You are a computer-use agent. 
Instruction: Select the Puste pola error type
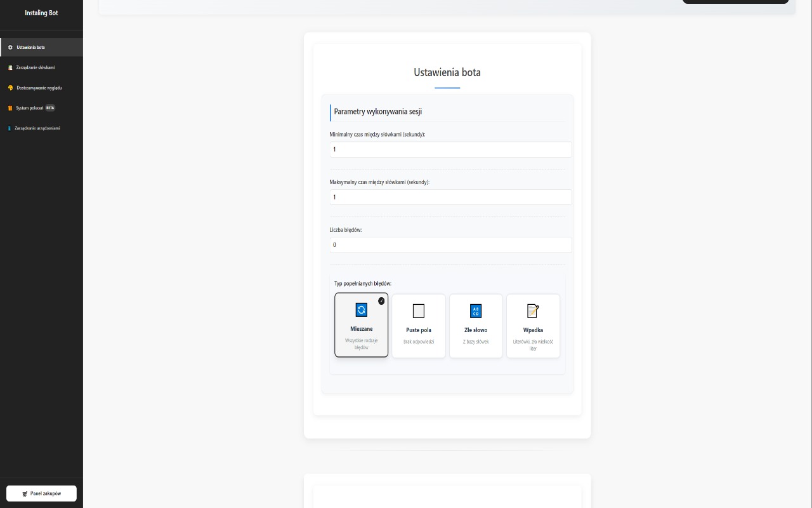(x=418, y=326)
